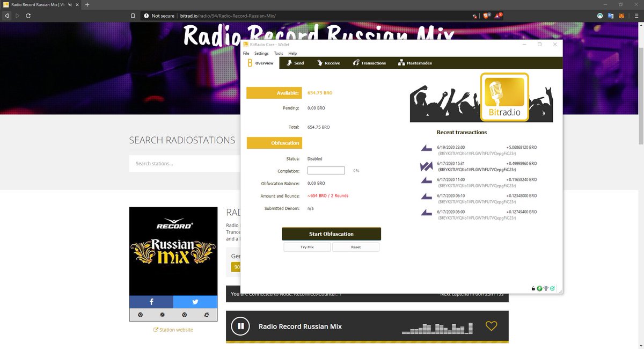Click the Safari player icon under station

click(163, 315)
